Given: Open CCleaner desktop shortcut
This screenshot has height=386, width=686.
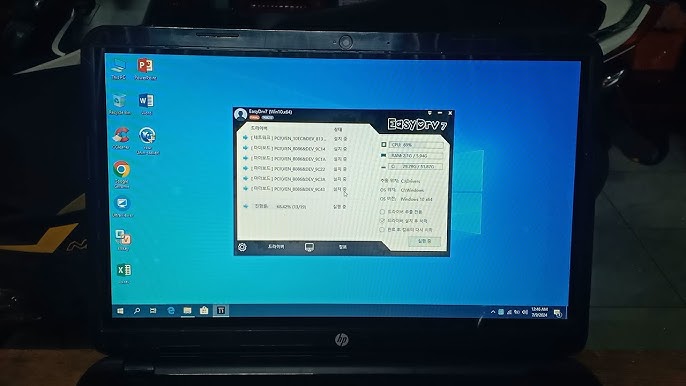Looking at the screenshot, I should 121,138.
